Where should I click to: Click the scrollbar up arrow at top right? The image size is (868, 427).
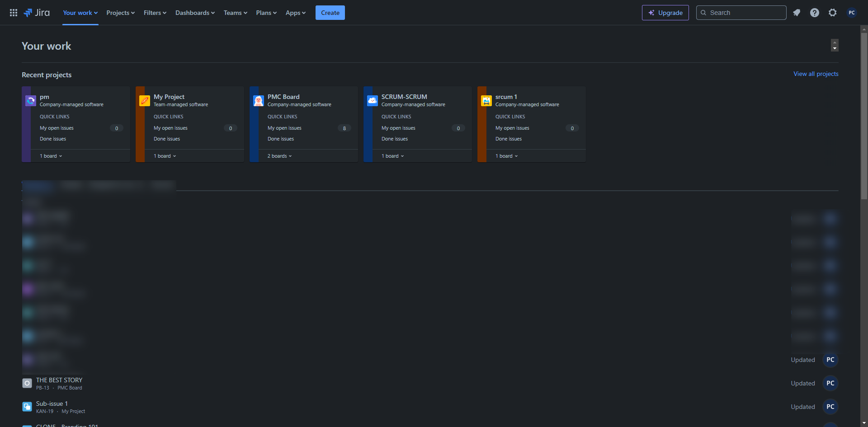click(864, 29)
